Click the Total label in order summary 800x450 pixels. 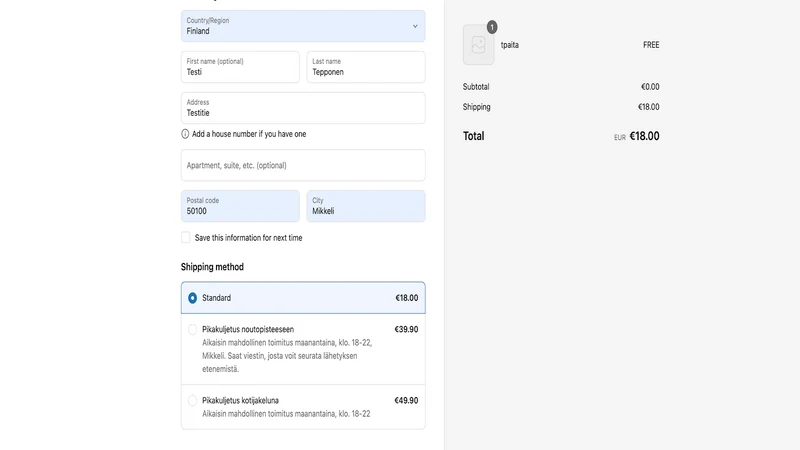point(473,136)
